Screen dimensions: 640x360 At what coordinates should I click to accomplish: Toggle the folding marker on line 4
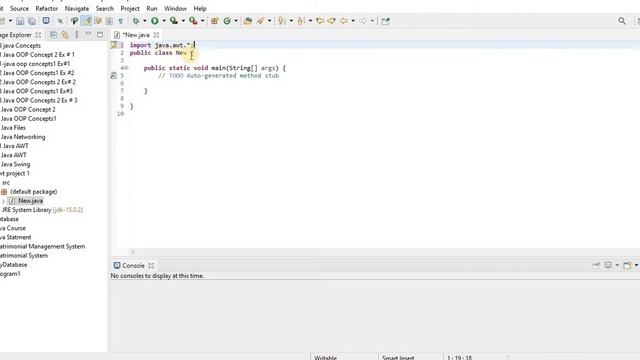tap(126, 68)
